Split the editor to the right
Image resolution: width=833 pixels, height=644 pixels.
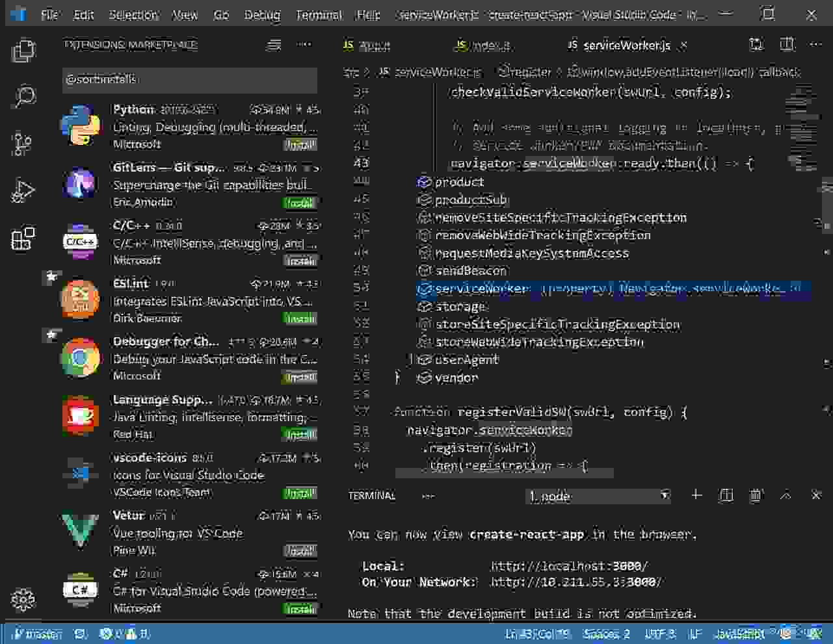tap(787, 44)
